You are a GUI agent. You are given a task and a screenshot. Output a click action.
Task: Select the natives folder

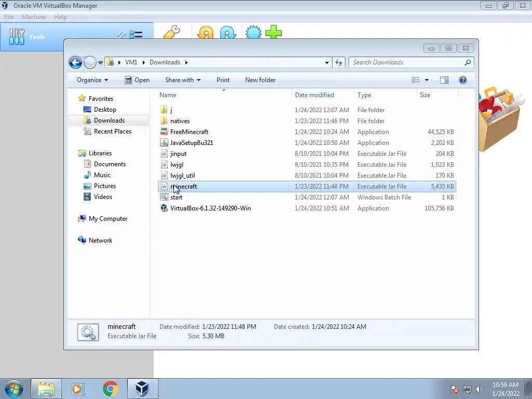[307, 121]
